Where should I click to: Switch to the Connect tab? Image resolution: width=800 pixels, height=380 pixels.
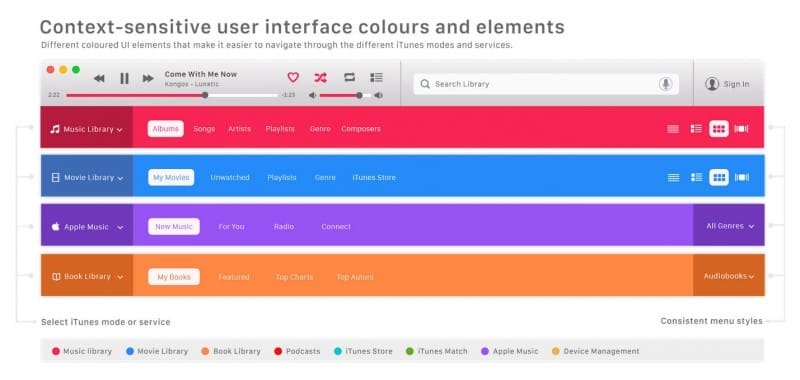[x=336, y=226]
